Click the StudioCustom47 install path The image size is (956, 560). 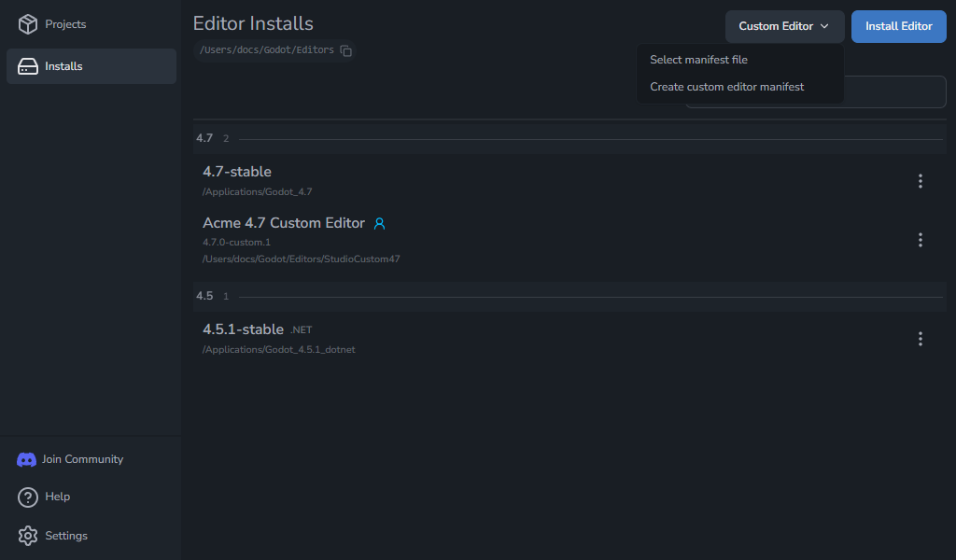click(x=302, y=259)
